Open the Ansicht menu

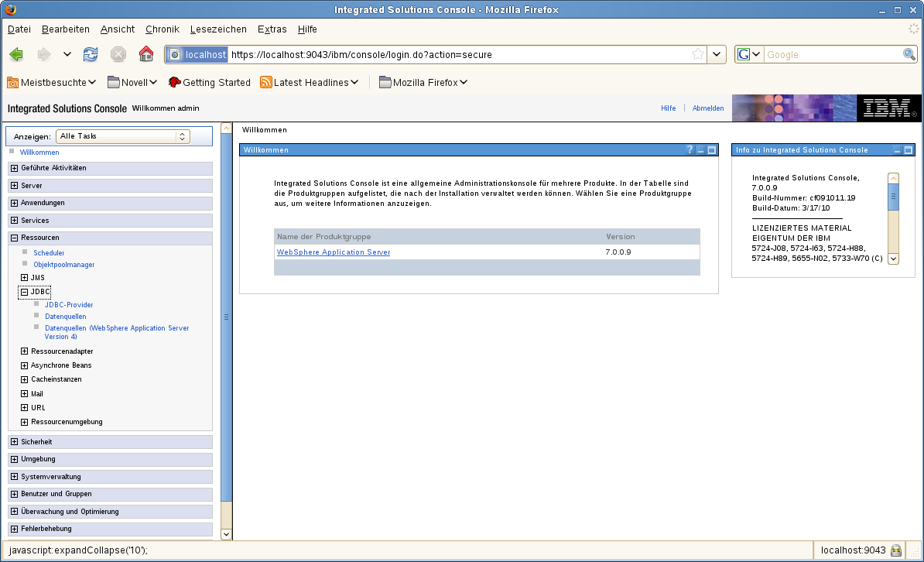[118, 29]
